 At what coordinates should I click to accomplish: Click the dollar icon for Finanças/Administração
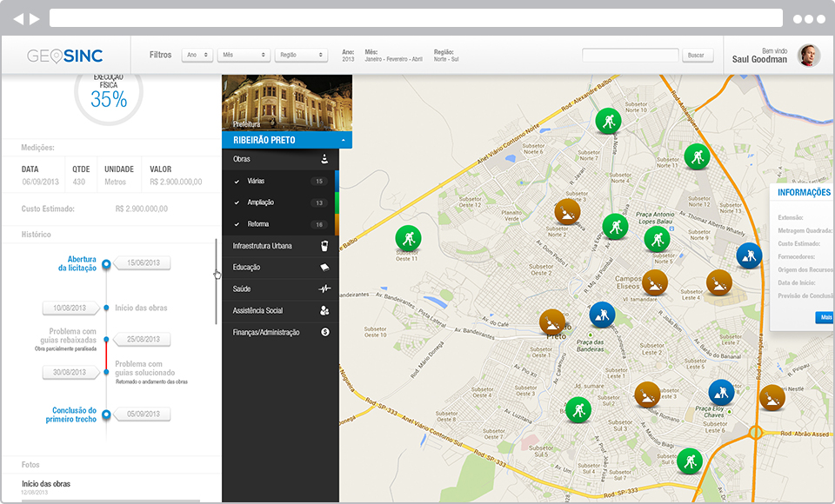[324, 332]
